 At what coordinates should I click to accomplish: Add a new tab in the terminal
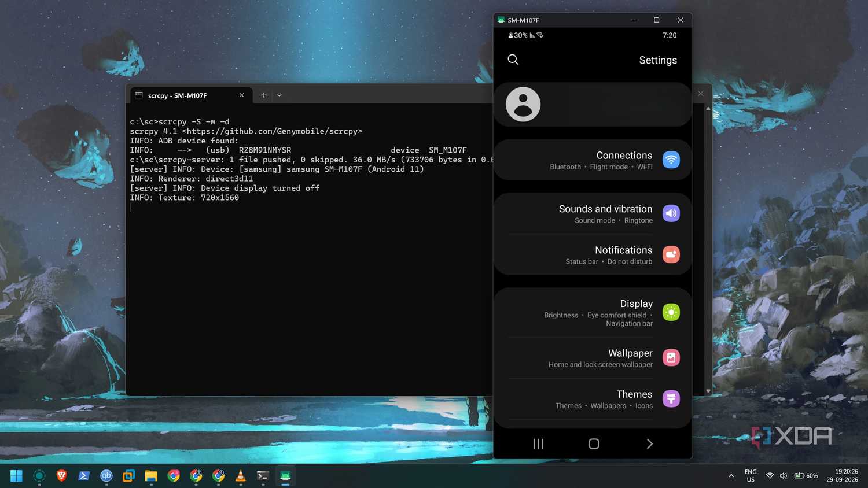pos(263,95)
